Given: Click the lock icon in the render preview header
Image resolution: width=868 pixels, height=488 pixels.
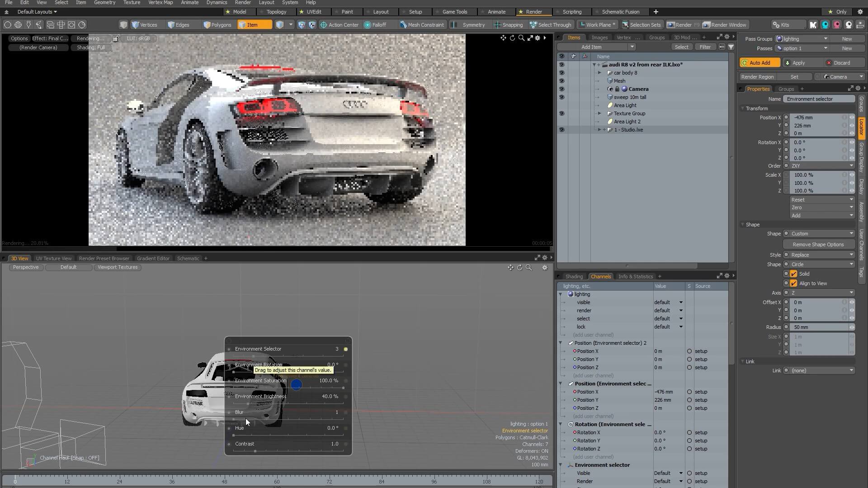Looking at the screenshot, I should pyautogui.click(x=116, y=38).
